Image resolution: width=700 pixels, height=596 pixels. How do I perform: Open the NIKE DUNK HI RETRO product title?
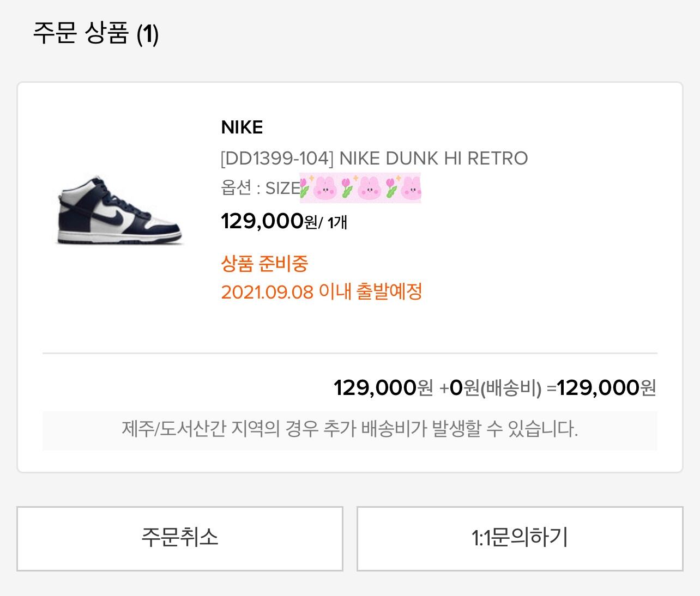click(x=433, y=159)
